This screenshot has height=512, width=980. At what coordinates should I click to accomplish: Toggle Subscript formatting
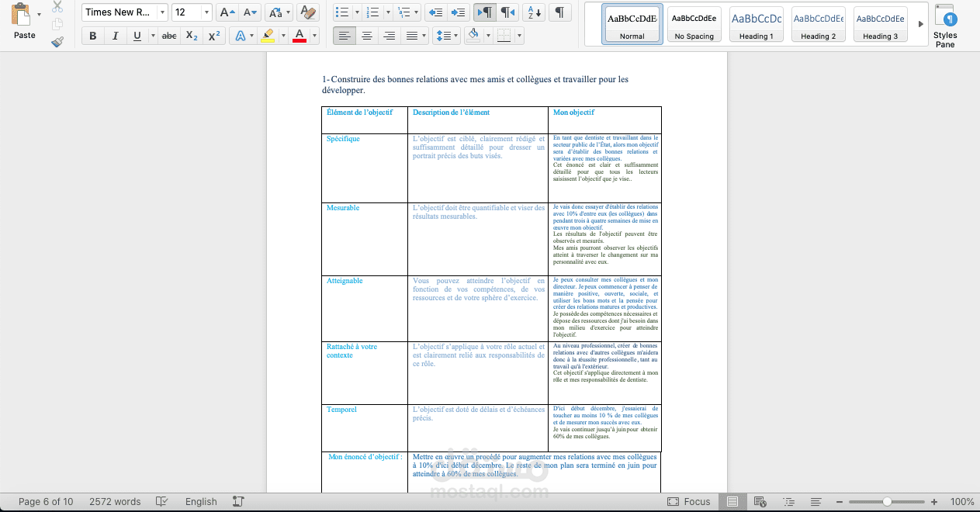pos(192,36)
